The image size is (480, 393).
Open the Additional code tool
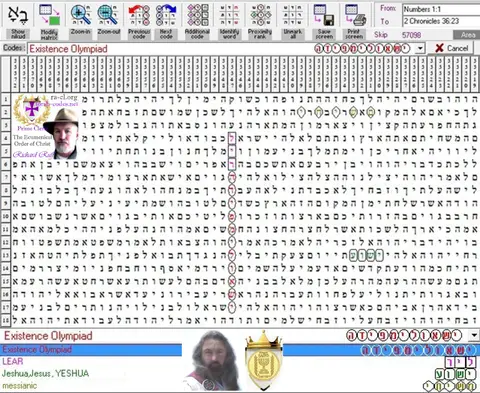coord(197,21)
